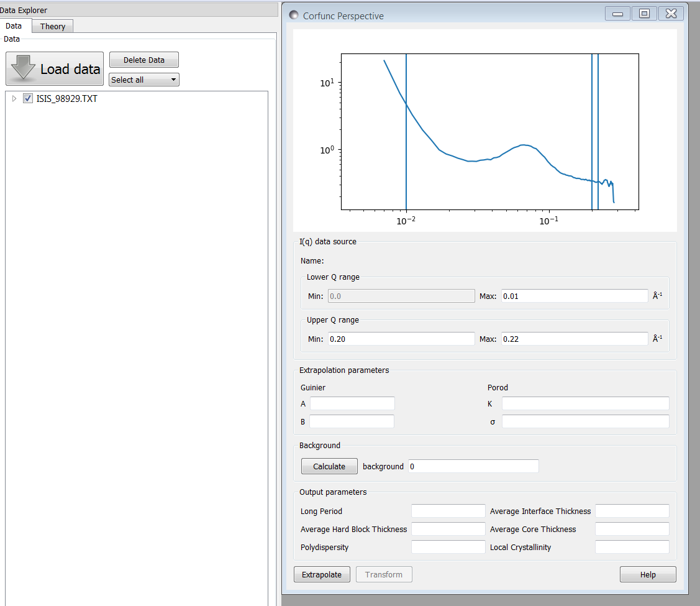
Task: Toggle the ISIS_98929.TXT checkbox
Action: coord(28,98)
